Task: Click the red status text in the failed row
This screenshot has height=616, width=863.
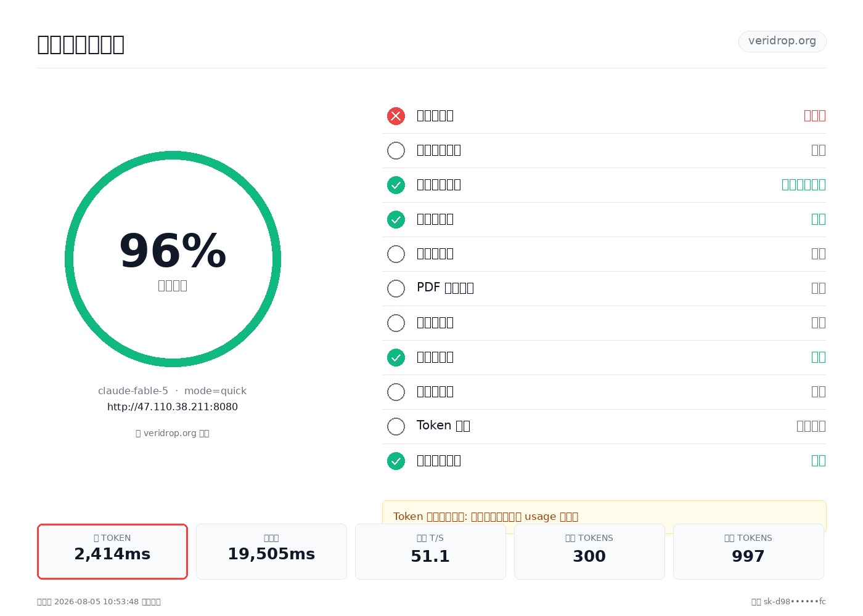Action: pos(814,116)
